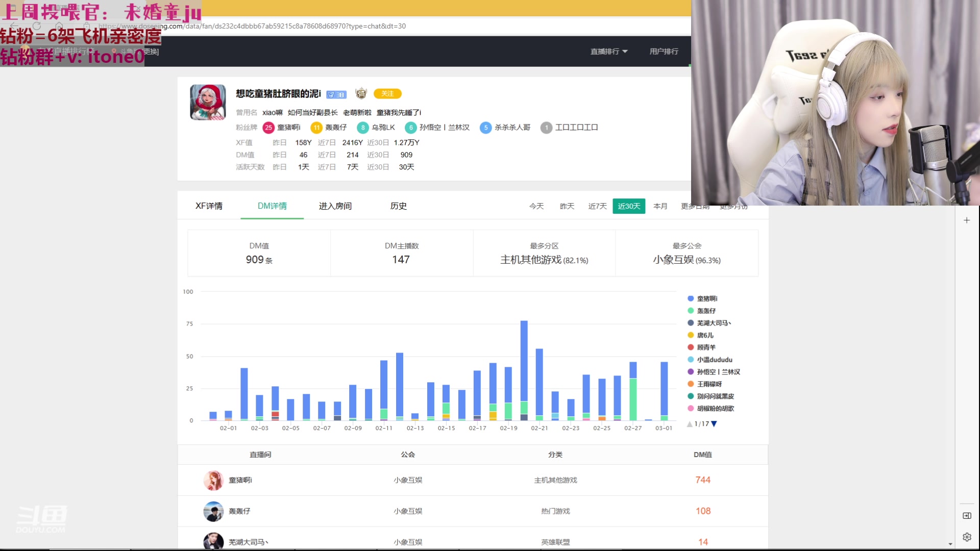The image size is (980, 551).
Task: Toggle the 顾青羊 legend entry
Action: click(x=706, y=347)
